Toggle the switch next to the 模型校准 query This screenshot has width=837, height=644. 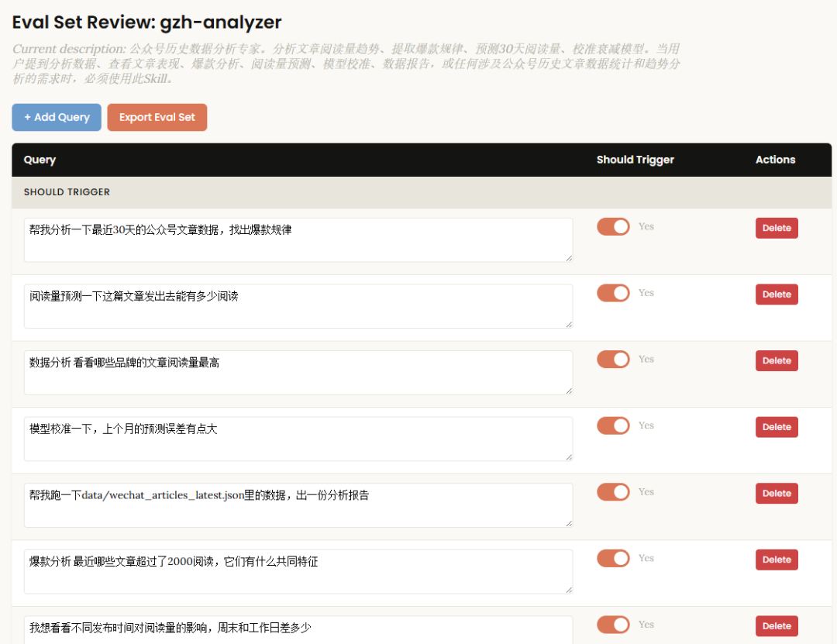point(612,425)
